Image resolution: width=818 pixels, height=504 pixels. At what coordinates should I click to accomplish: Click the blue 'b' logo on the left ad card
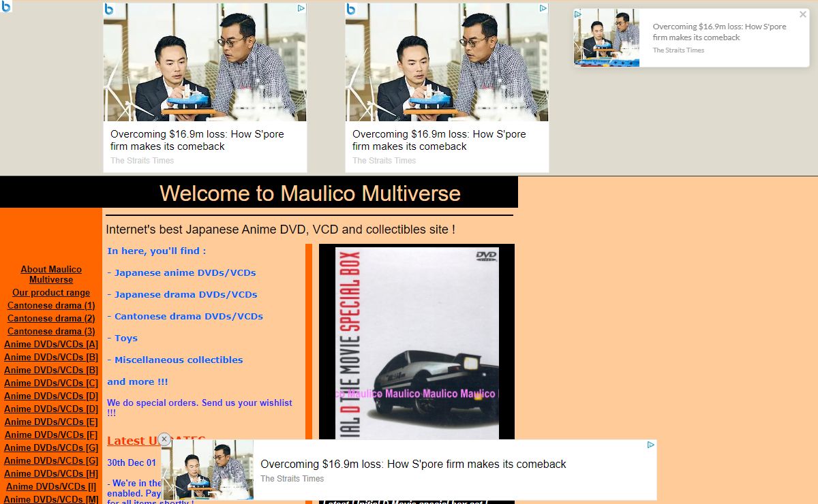tap(109, 9)
